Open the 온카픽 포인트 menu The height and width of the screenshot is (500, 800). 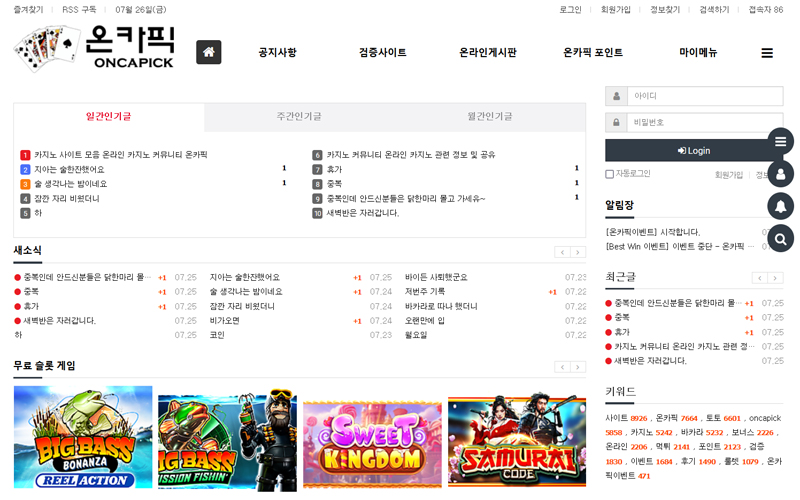(593, 52)
